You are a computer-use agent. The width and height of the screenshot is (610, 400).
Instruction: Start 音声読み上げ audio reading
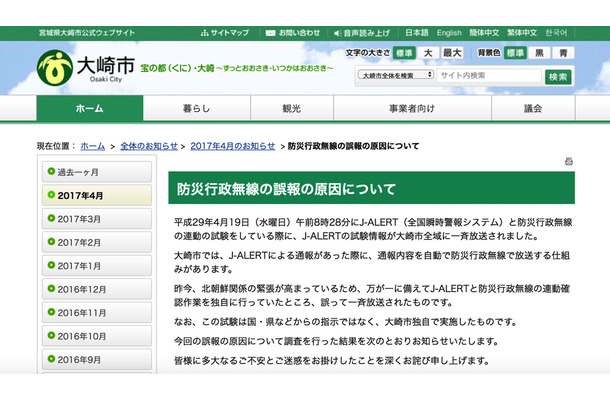coord(362,33)
